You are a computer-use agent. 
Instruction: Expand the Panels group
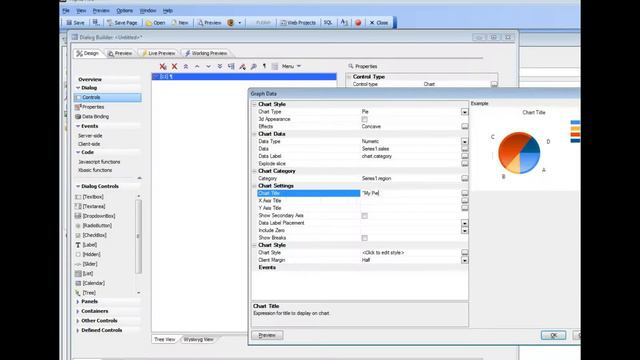pos(78,302)
